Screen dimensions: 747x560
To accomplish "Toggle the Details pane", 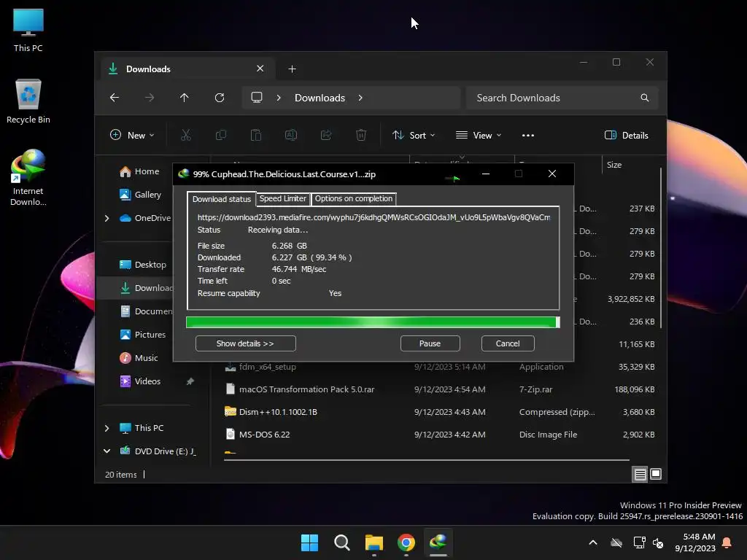I will (x=627, y=135).
